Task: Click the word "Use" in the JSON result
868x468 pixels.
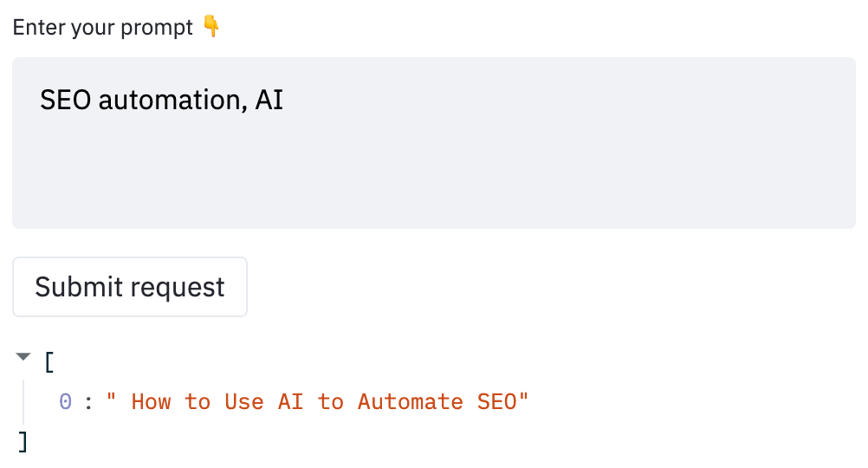Action: point(244,402)
